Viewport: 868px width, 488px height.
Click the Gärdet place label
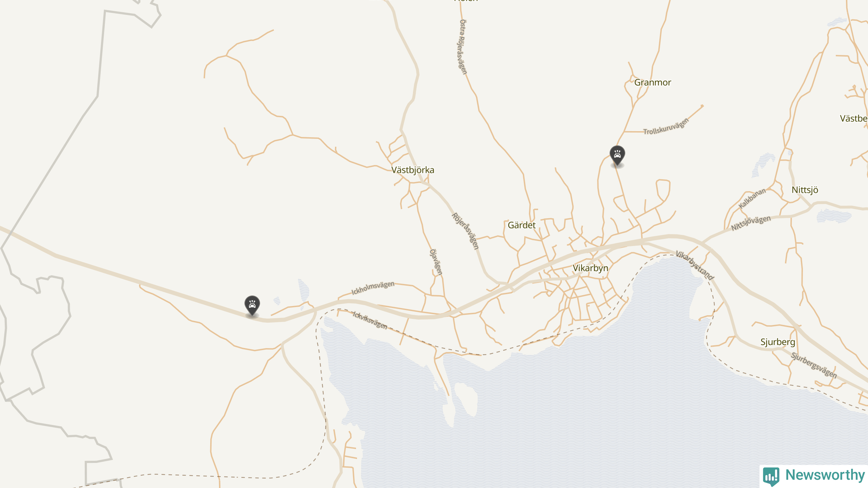tap(521, 225)
